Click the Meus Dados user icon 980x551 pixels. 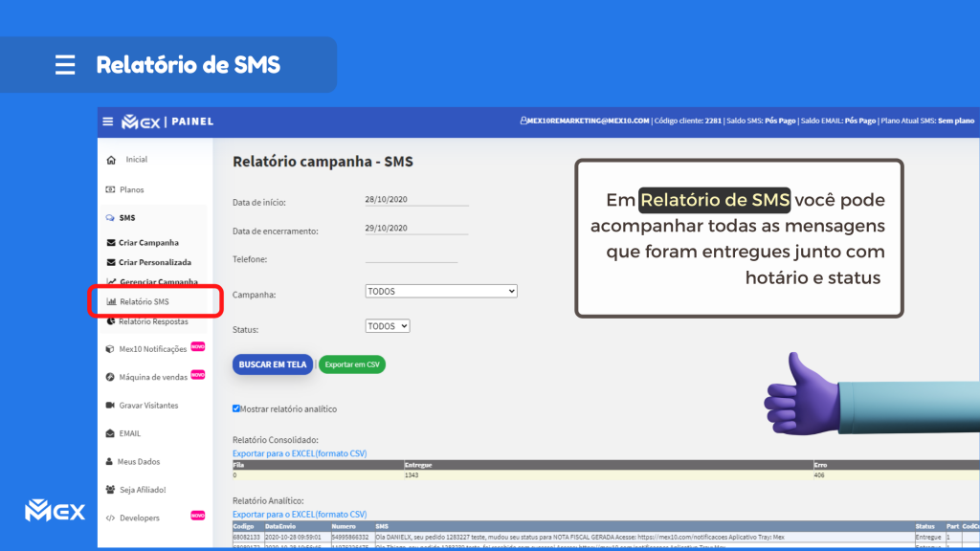click(x=109, y=461)
